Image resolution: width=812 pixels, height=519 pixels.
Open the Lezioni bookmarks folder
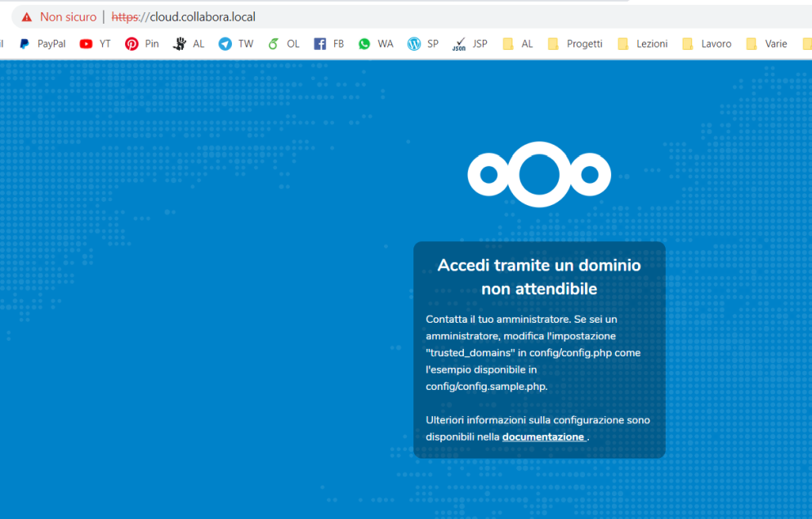[643, 44]
